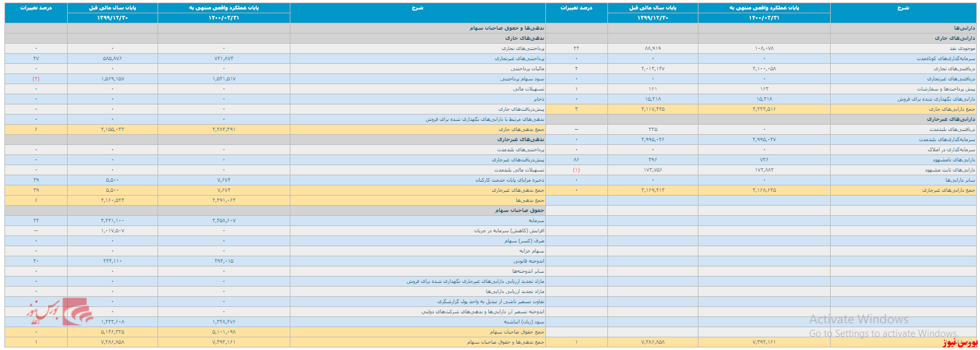Image resolution: width=980 pixels, height=350 pixels.
Task: Select the value ۷۴۱,۸۷۴ in پرداختنی‌های غیرتجاری row
Action: [224, 58]
